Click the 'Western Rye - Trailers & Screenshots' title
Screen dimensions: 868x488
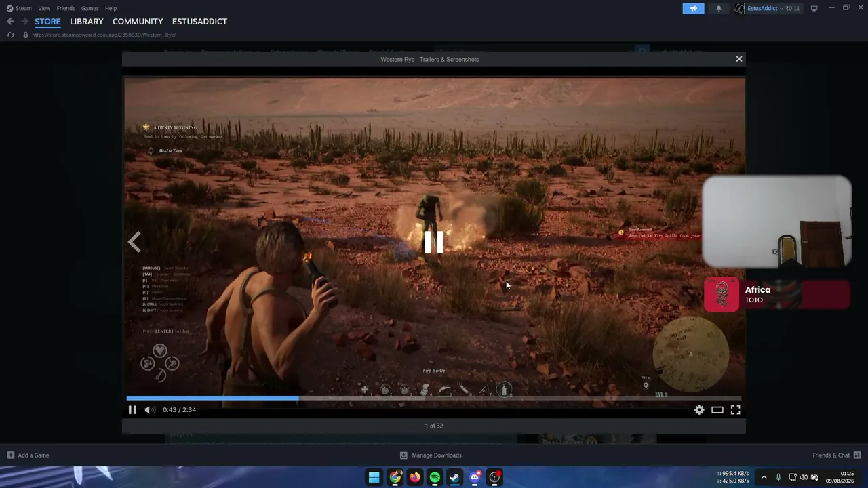tap(430, 59)
